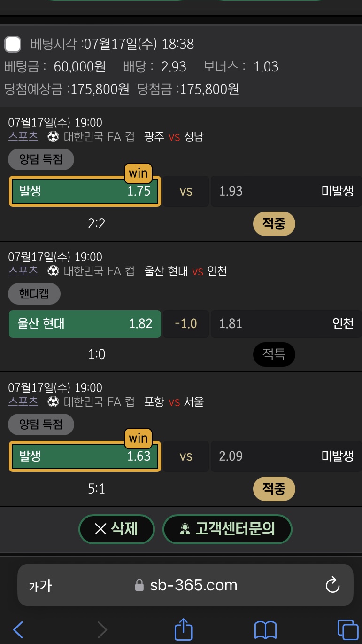Tap the 양팀 득점 tag for 광주 match
The height and width of the screenshot is (644, 362).
pyautogui.click(x=41, y=160)
